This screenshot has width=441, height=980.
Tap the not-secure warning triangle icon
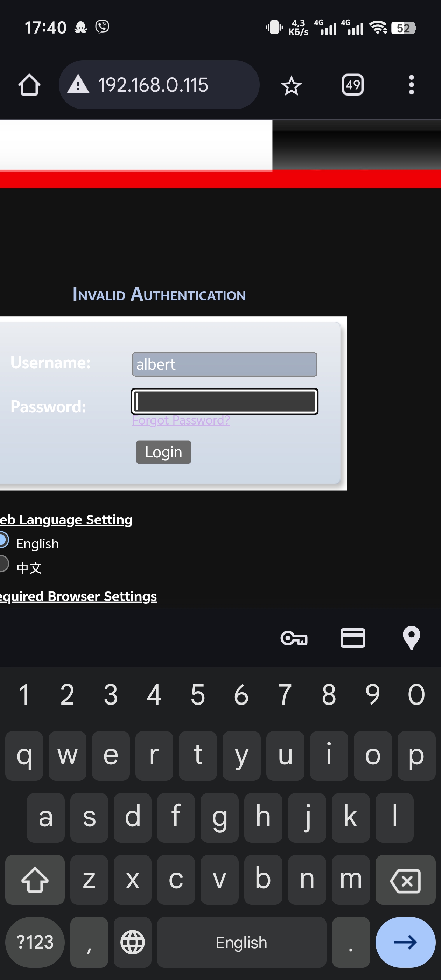[x=78, y=84]
